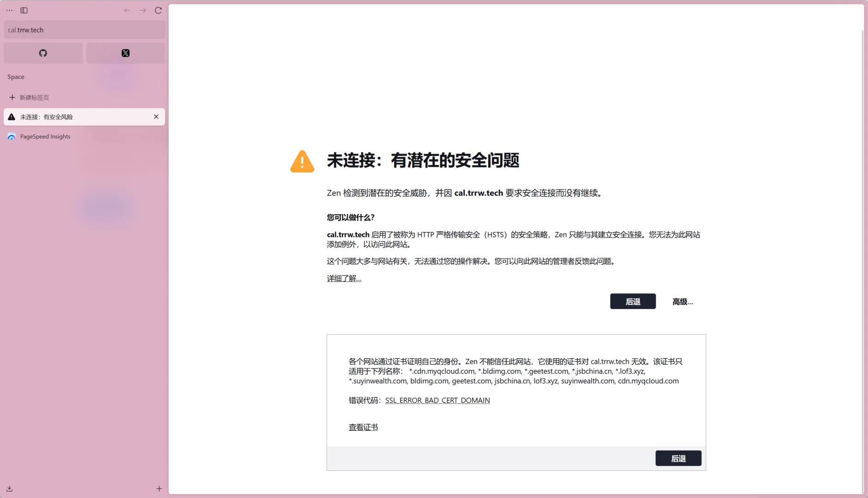Screen dimensions: 868x498
Task: Open the '...' more options menu
Action: coord(9,10)
